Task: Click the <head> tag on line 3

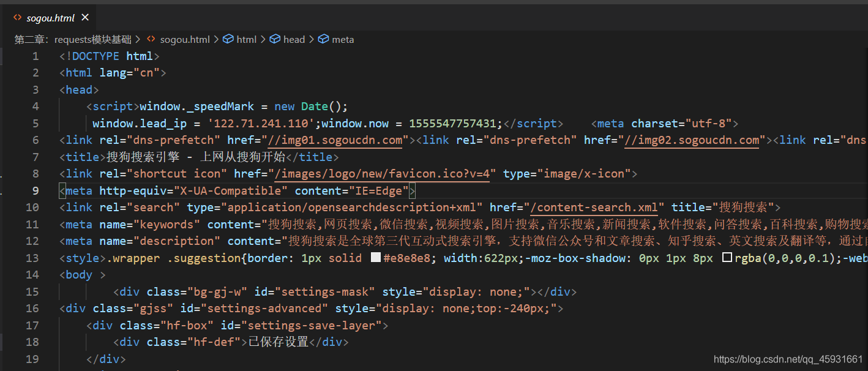Action: [x=80, y=90]
